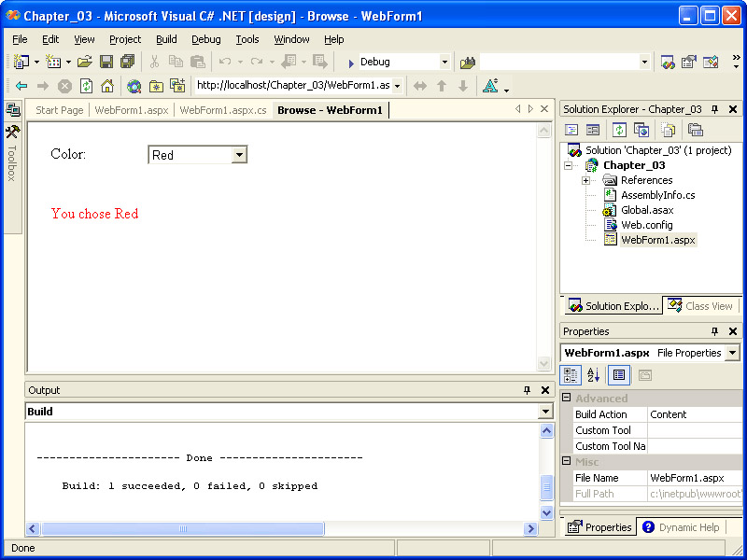The height and width of the screenshot is (560, 747).
Task: Switch to the WebForm1.aspx.cs tab
Action: (x=222, y=110)
